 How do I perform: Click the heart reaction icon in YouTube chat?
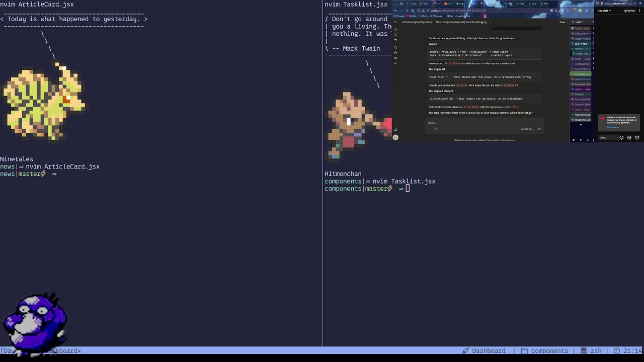pos(637,138)
